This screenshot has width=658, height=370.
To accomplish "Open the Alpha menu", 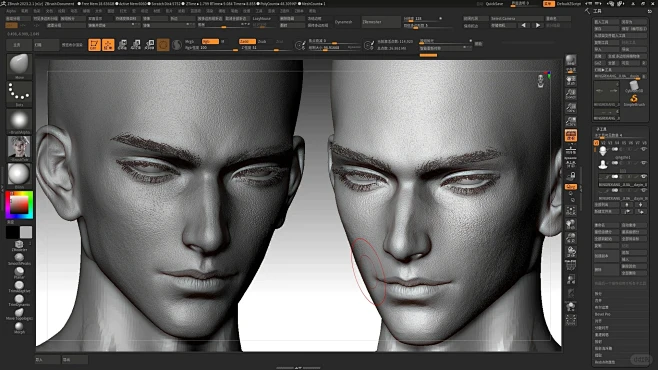I will click(11, 11).
